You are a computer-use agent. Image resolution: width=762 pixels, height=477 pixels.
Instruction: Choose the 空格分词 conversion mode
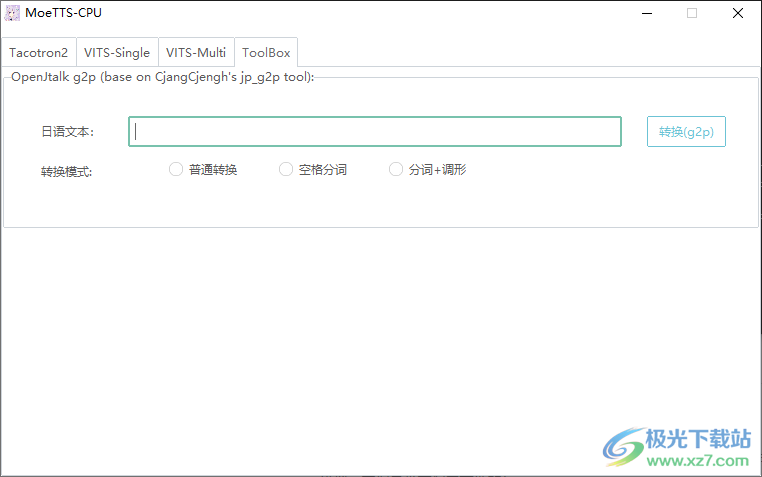tap(286, 170)
